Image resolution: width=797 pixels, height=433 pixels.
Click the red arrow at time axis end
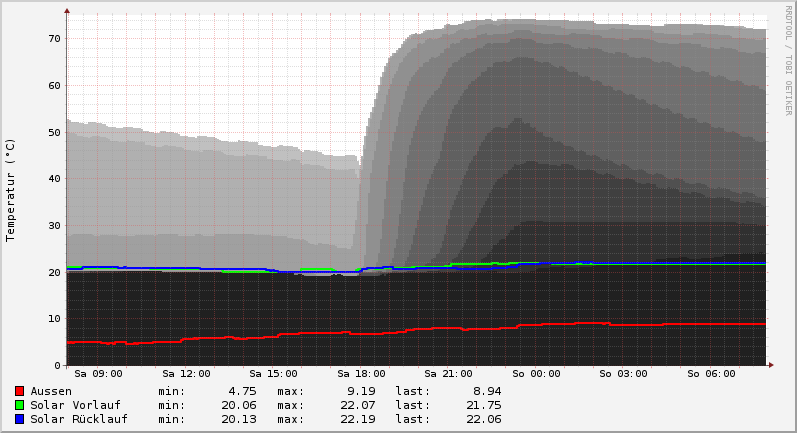(770, 365)
